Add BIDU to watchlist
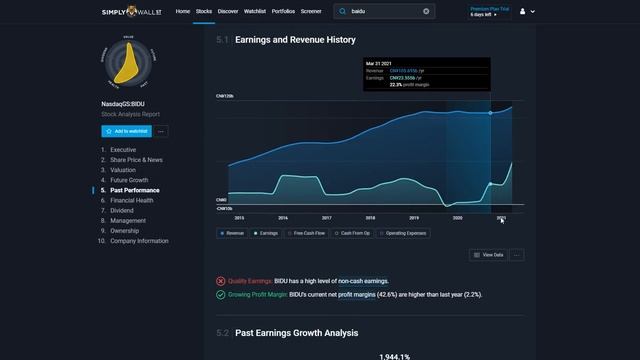The width and height of the screenshot is (640, 360). tap(127, 131)
